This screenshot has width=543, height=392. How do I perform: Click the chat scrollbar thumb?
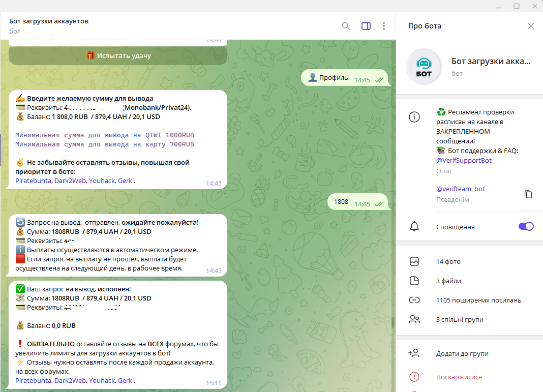click(x=392, y=323)
